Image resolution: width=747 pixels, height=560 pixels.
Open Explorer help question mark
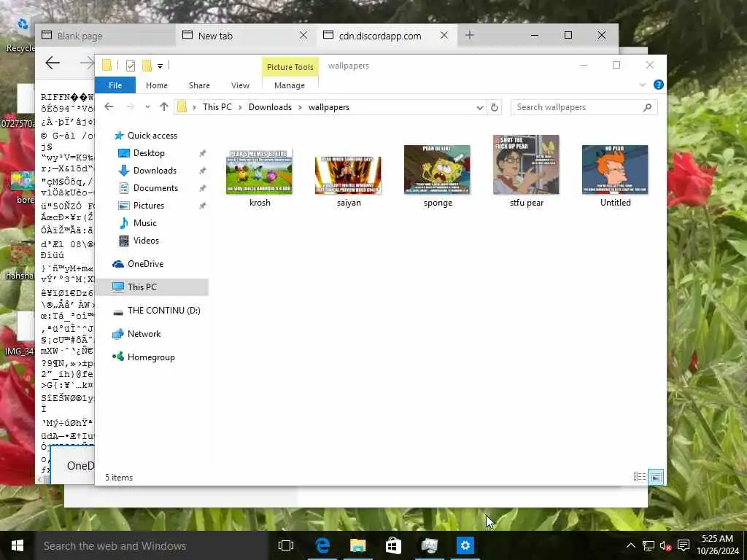[659, 85]
